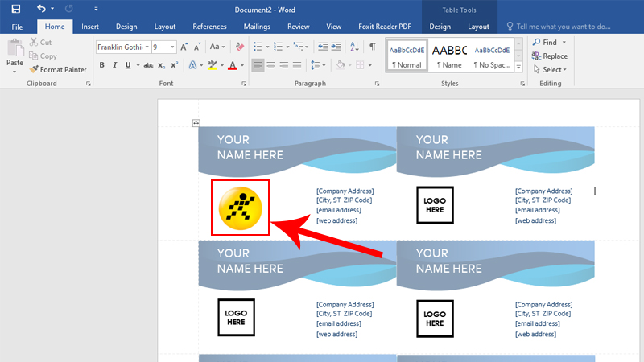Open the Mailings ribbon tab
644x362 pixels.
[x=257, y=27]
